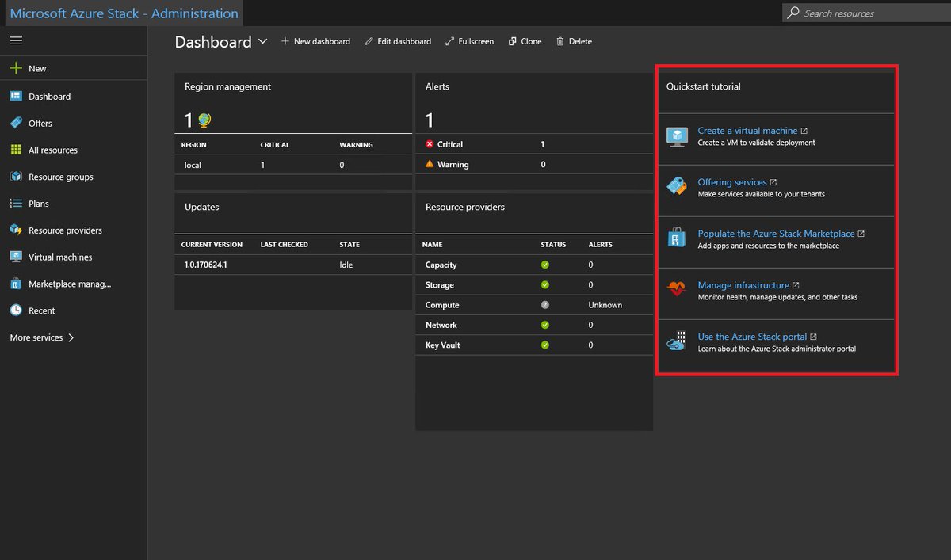Click the Manage infrastructure heart icon
951x560 pixels.
[x=677, y=290]
